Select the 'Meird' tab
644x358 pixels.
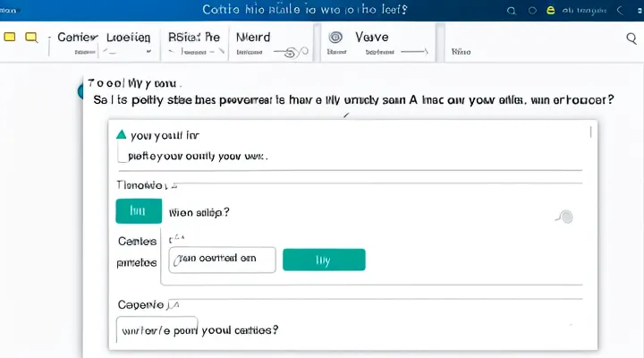(x=253, y=38)
